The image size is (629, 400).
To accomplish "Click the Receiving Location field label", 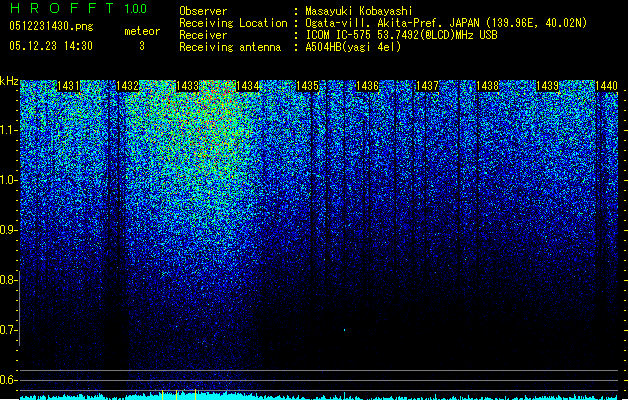I will point(233,23).
